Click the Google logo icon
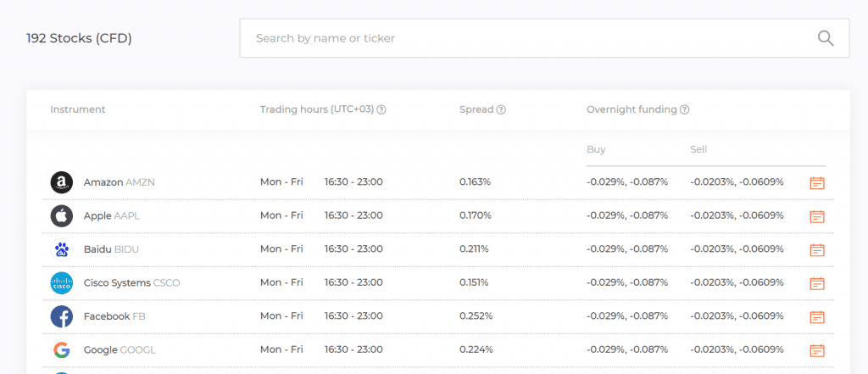Viewport: 868px width, 374px height. pos(61,350)
